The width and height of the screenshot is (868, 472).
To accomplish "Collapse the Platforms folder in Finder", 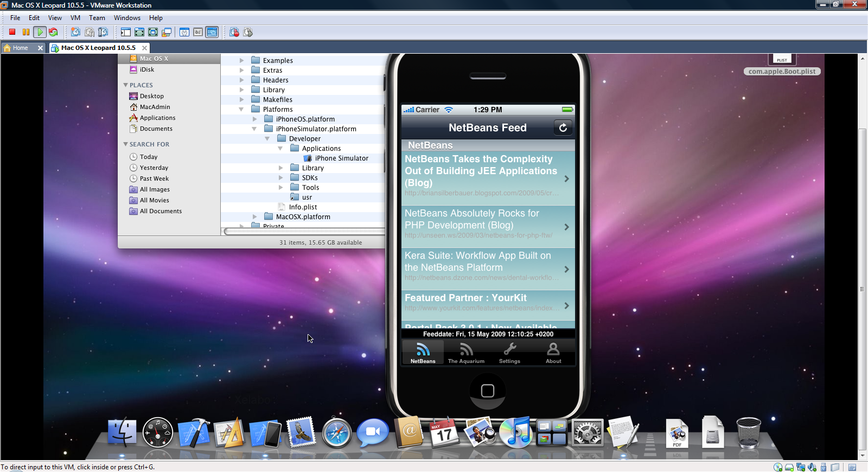I will coord(241,110).
